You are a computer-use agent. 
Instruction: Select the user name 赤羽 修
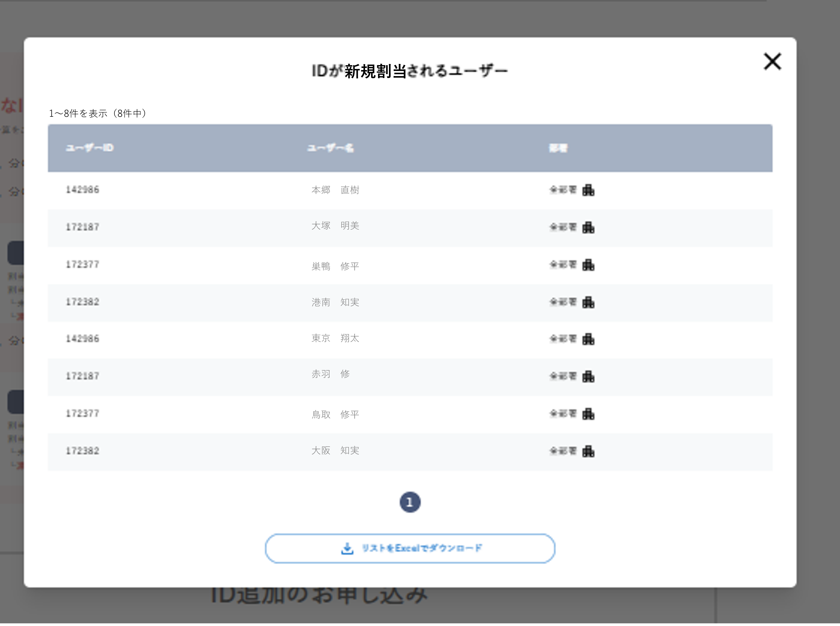(x=331, y=374)
